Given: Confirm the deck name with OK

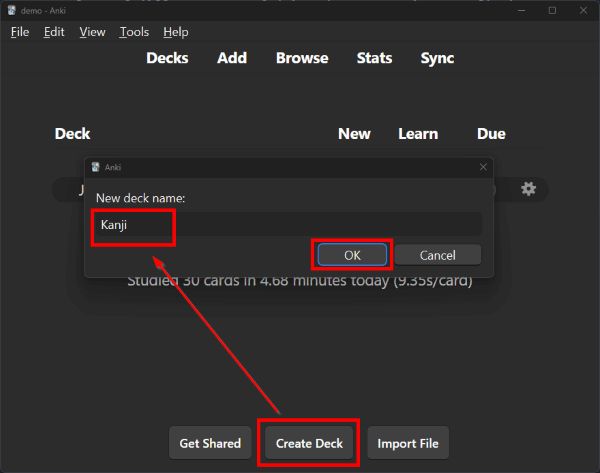Looking at the screenshot, I should pyautogui.click(x=352, y=255).
